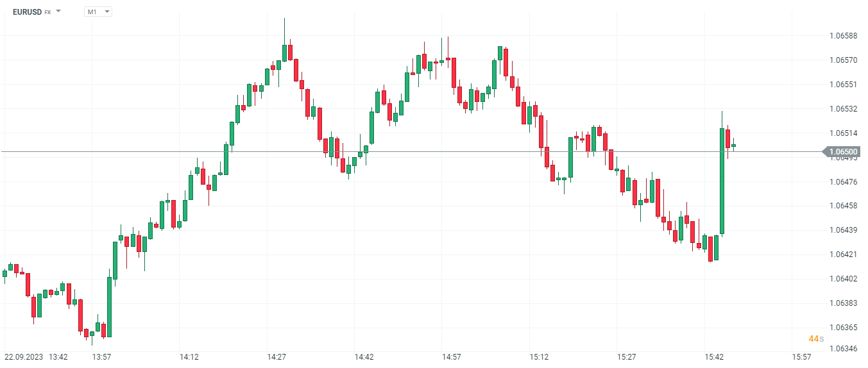Select the 1.06439 price axis value
The height and width of the screenshot is (368, 868).
click(x=843, y=230)
